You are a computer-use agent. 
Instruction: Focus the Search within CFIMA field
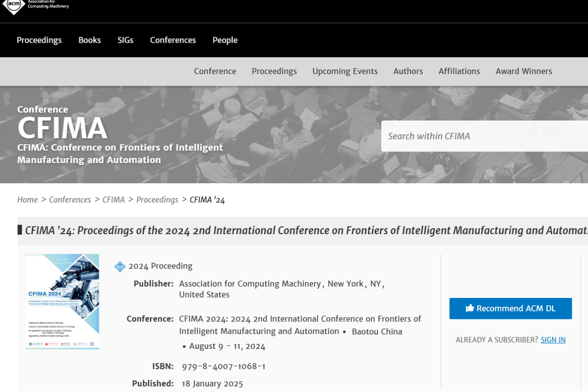coord(485,136)
